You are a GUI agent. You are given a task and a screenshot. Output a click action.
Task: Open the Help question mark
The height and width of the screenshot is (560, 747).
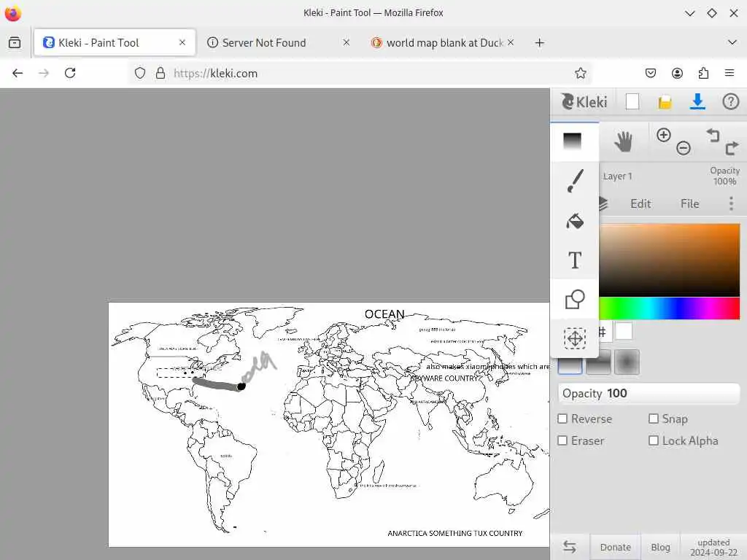click(x=730, y=101)
